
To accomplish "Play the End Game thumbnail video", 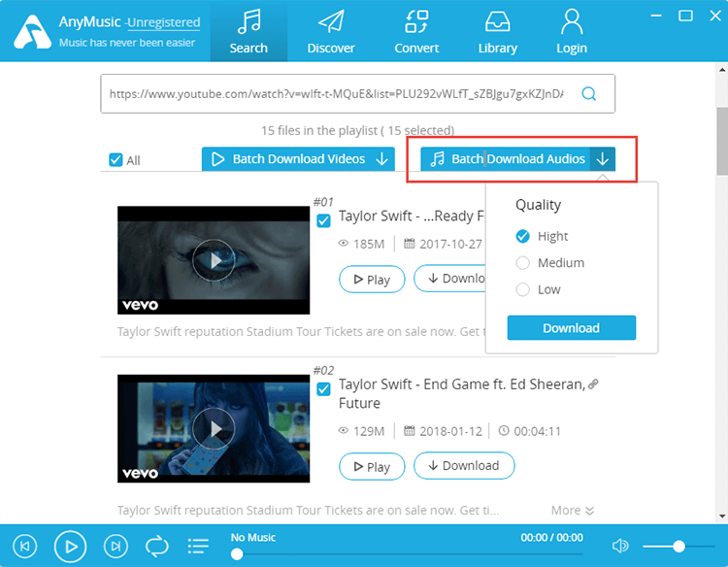I will pyautogui.click(x=214, y=428).
